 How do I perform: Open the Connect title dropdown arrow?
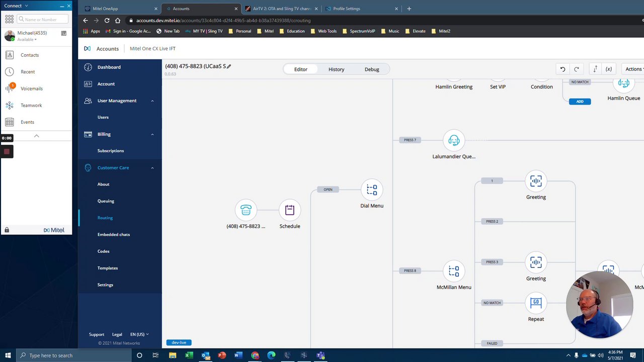click(x=26, y=6)
